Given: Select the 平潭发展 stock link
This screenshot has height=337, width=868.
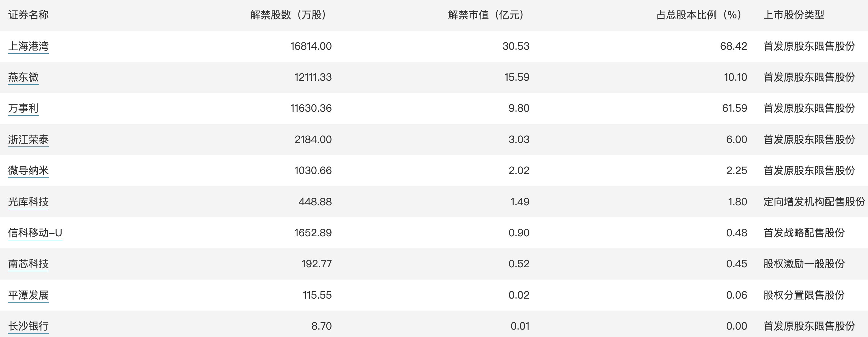Looking at the screenshot, I should point(28,295).
